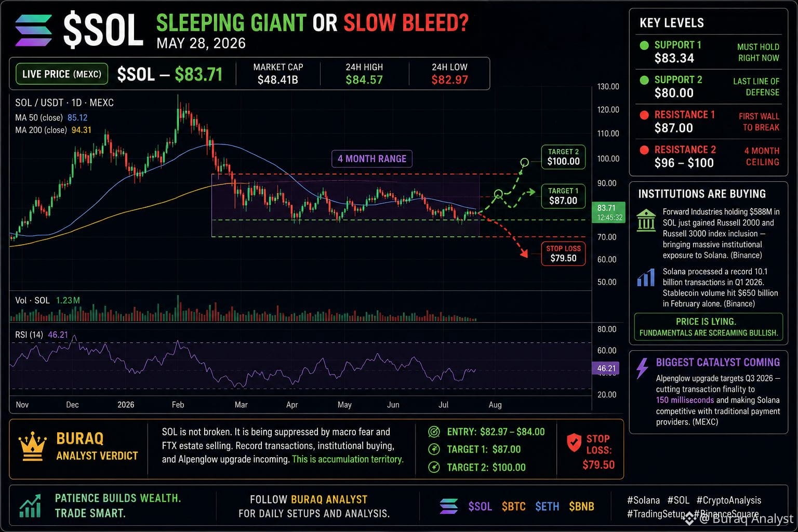
Task: Click the target icon beside ENTRY
Action: tap(434, 432)
